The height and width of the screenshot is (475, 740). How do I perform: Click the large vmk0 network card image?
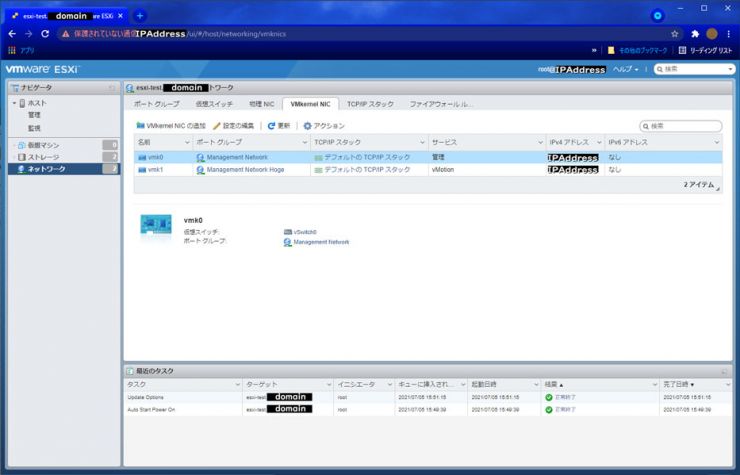[x=156, y=225]
